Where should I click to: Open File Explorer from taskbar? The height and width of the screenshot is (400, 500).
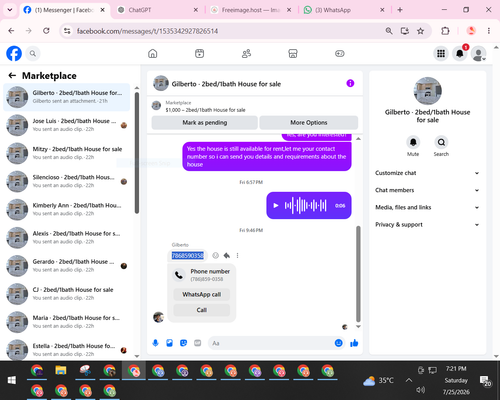(x=61, y=371)
